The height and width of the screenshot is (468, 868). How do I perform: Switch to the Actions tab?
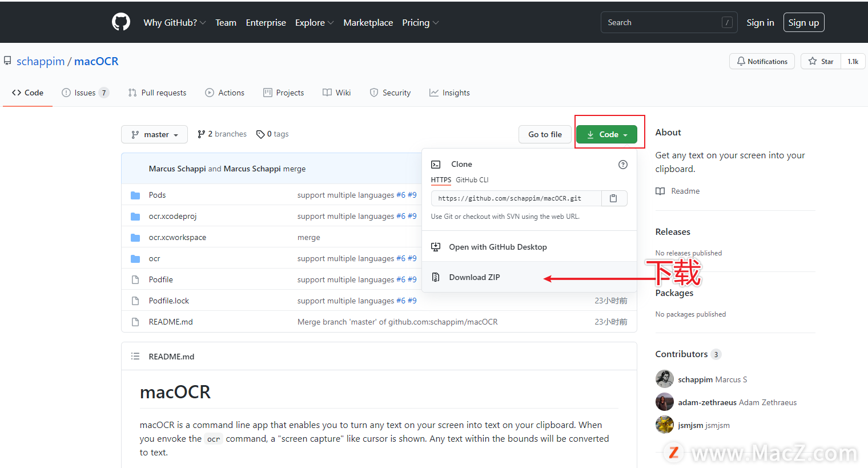click(225, 93)
